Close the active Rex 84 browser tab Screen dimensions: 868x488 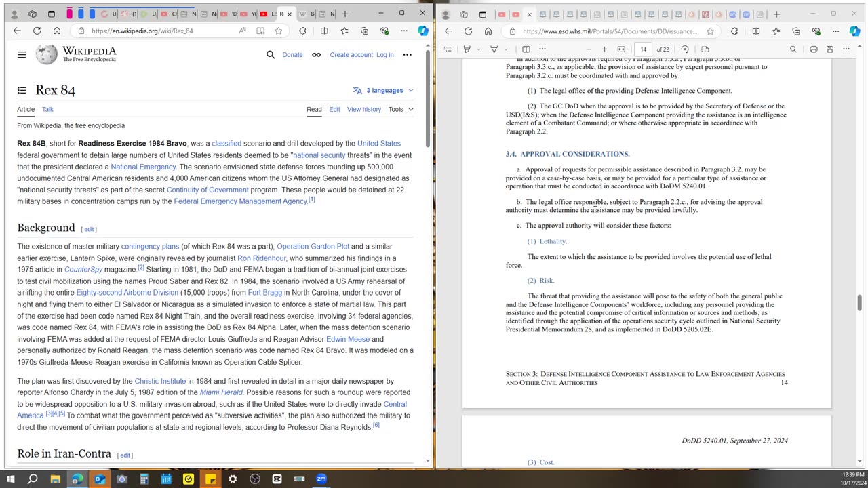pyautogui.click(x=290, y=14)
